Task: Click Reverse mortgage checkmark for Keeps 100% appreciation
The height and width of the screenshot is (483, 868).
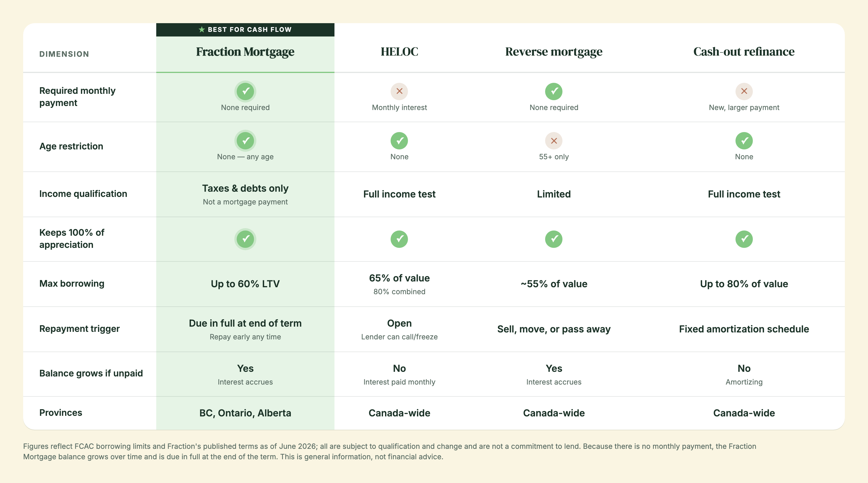Action: click(553, 239)
